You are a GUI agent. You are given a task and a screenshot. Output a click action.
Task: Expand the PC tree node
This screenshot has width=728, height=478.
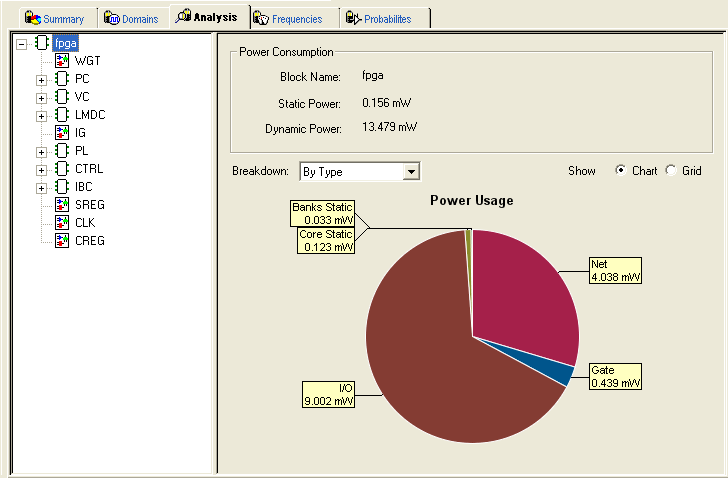click(41, 79)
